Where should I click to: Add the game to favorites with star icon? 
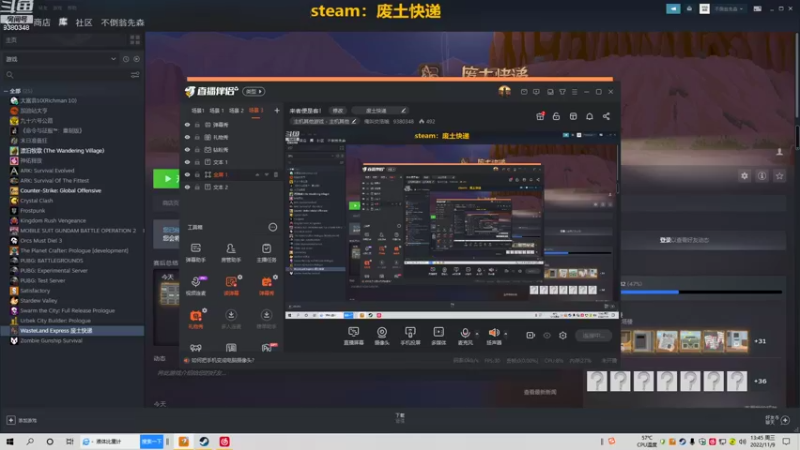[779, 176]
